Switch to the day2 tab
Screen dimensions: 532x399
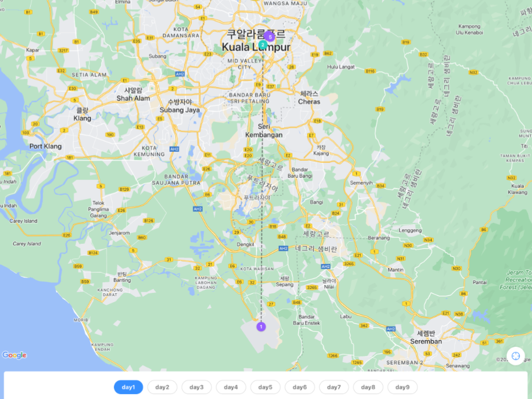[x=162, y=387]
